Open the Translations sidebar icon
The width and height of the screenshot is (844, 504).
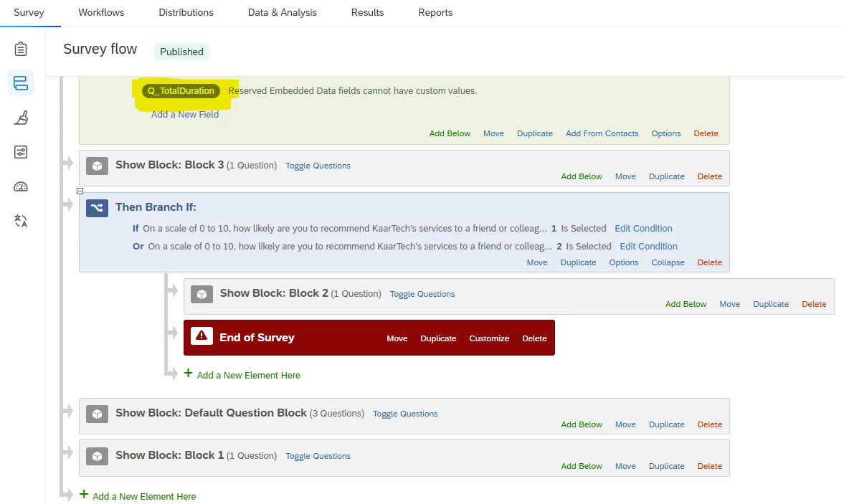21,221
